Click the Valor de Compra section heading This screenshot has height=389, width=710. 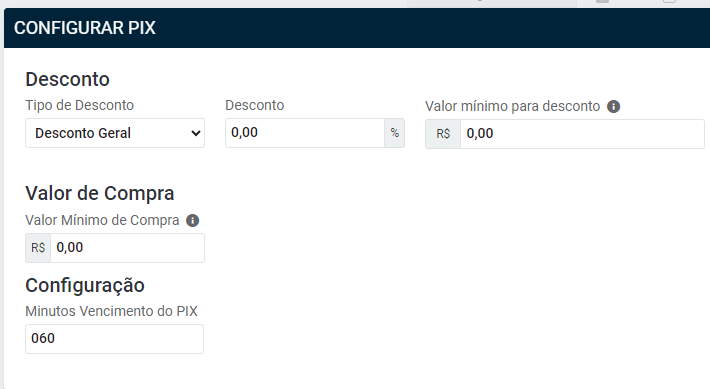100,193
